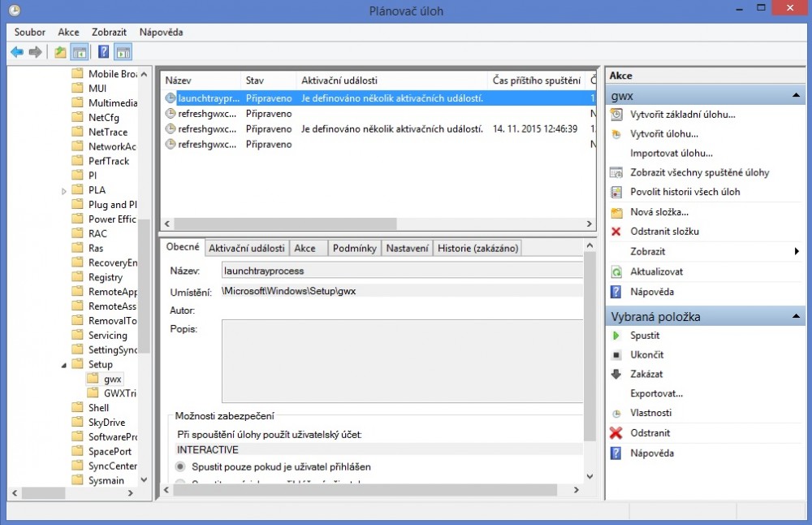Click the Zakázat down-arrow icon
The width and height of the screenshot is (812, 525).
tap(616, 375)
